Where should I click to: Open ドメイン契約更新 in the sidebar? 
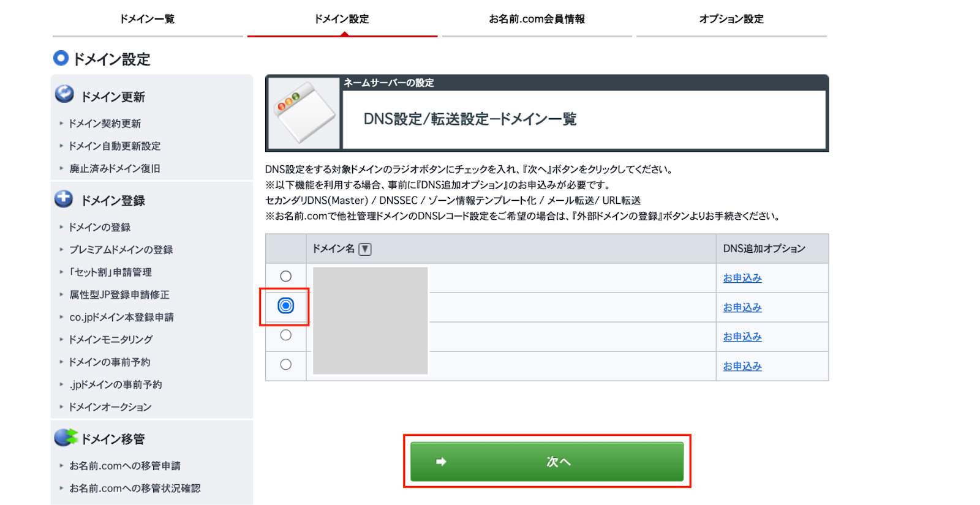point(105,124)
